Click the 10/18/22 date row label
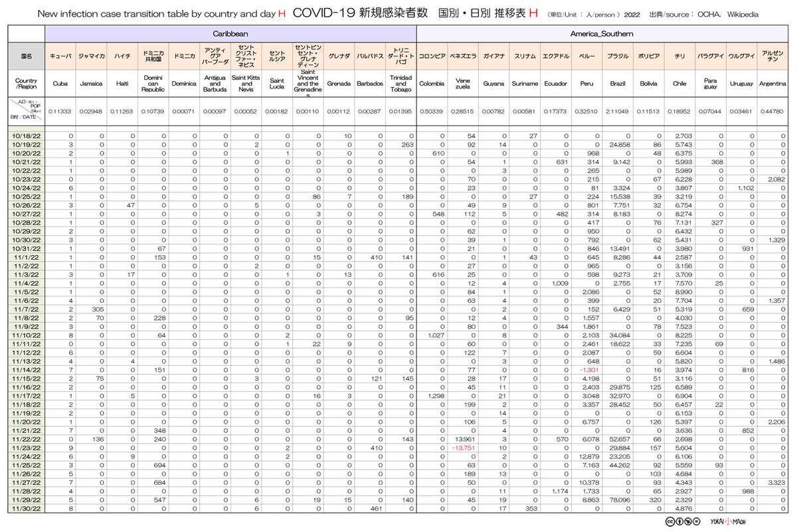 [27, 135]
